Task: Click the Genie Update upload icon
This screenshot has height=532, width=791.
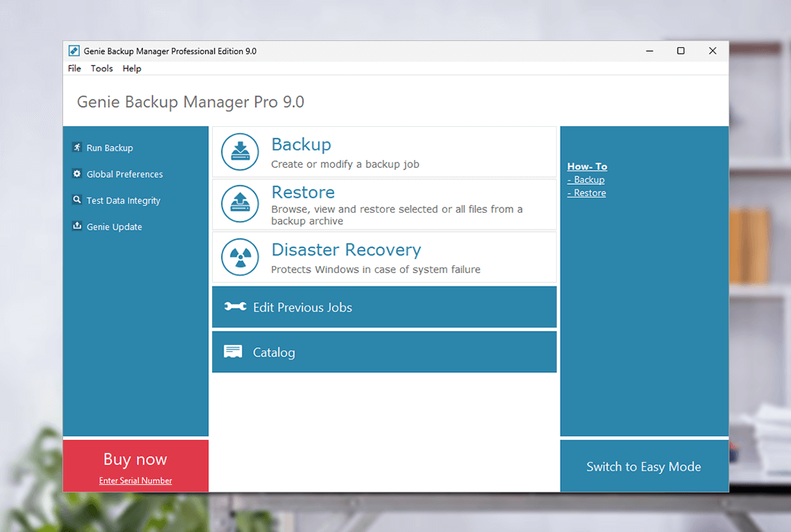Action: click(x=77, y=226)
